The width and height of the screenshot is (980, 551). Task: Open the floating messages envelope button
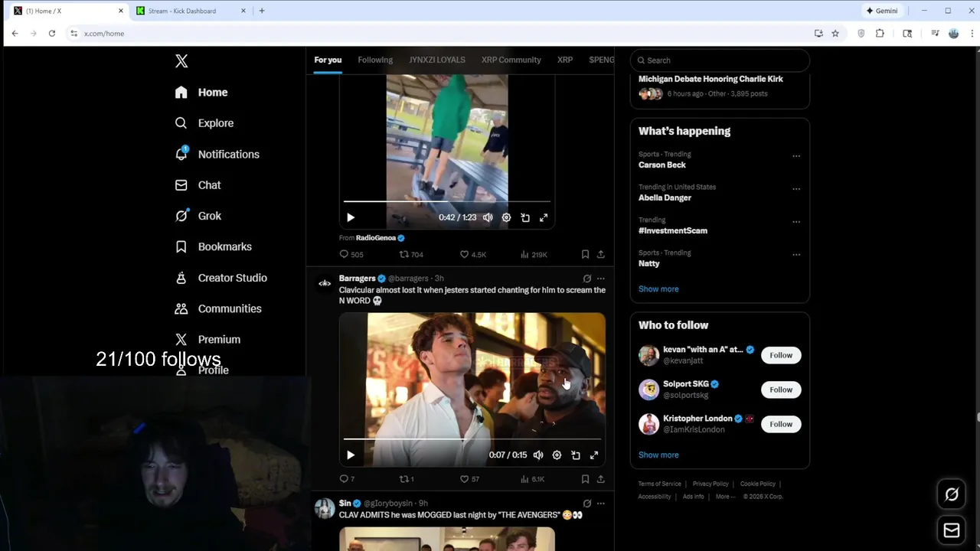point(952,530)
